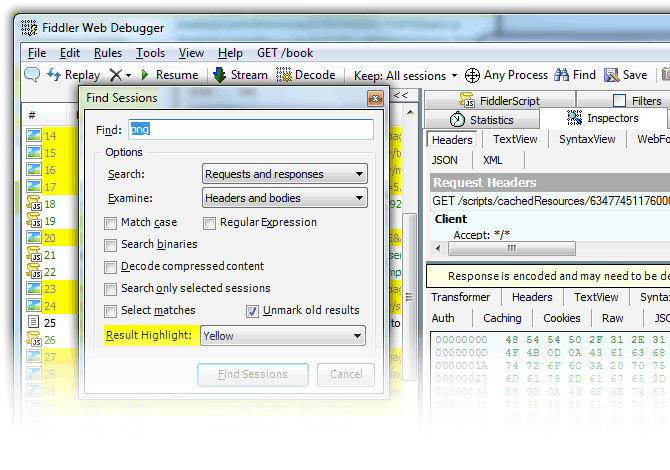Screen dimensions: 670x470
Task: Click the Save disk icon
Action: (611, 75)
